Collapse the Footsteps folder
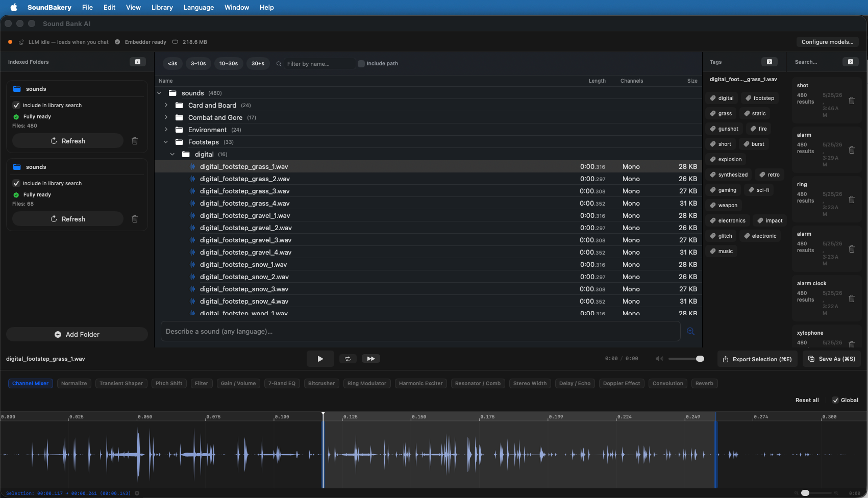Screen dimensions: 868x498 [x=166, y=142]
